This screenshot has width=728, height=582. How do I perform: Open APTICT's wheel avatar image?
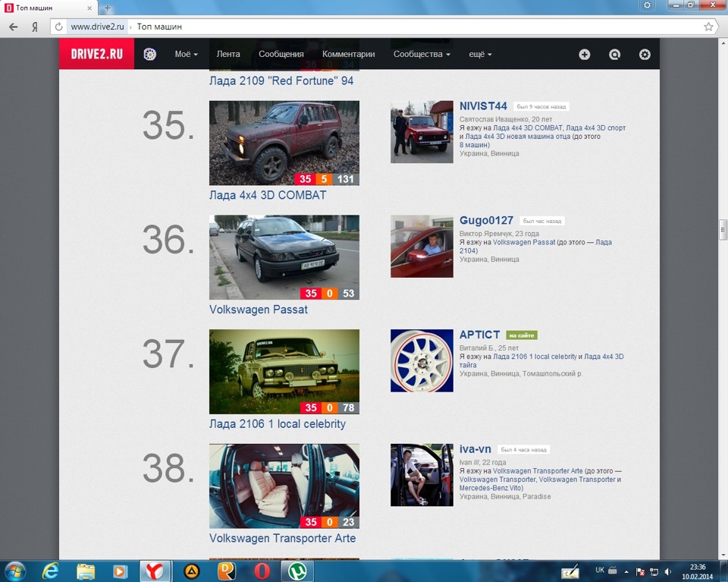[422, 360]
